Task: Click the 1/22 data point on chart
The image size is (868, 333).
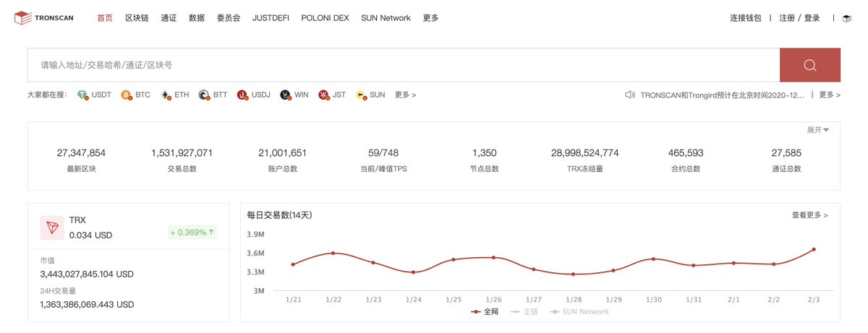Action: [x=333, y=253]
